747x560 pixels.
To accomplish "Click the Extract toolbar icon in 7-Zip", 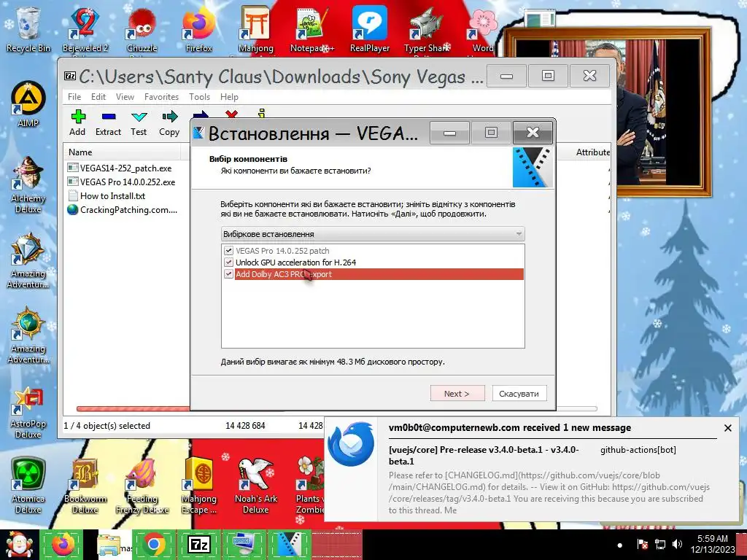I will click(108, 122).
